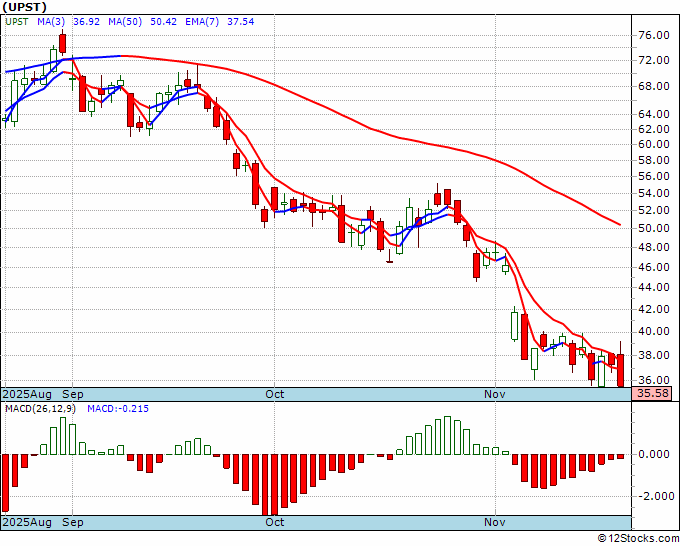Click the 2025Aug label on price chart axis

(27, 394)
